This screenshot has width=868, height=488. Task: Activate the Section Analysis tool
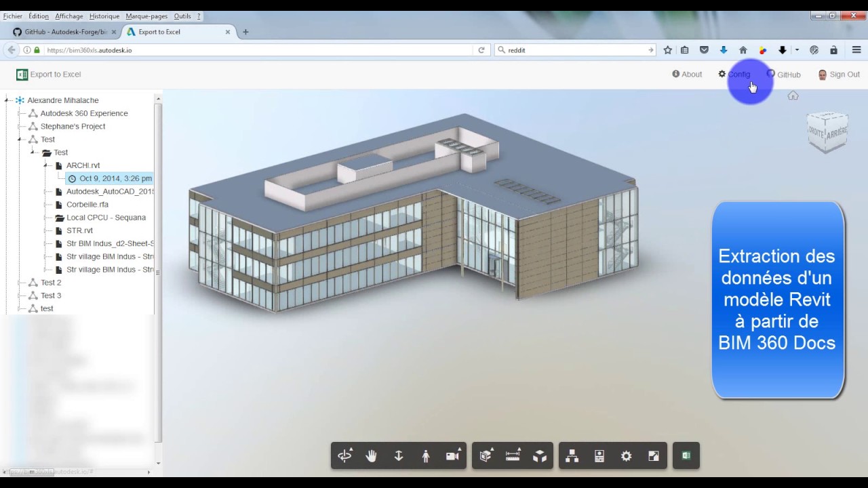click(486, 456)
